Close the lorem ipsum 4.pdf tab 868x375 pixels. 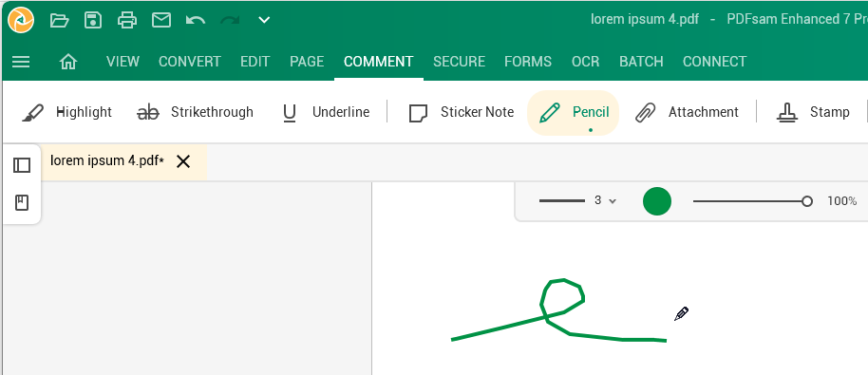(x=183, y=161)
